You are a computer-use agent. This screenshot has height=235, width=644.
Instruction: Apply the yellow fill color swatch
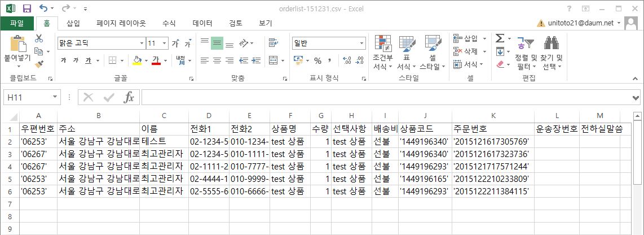click(x=136, y=60)
